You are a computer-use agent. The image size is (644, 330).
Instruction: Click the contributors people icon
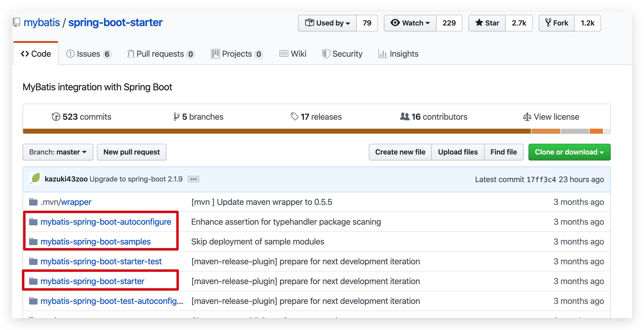405,116
